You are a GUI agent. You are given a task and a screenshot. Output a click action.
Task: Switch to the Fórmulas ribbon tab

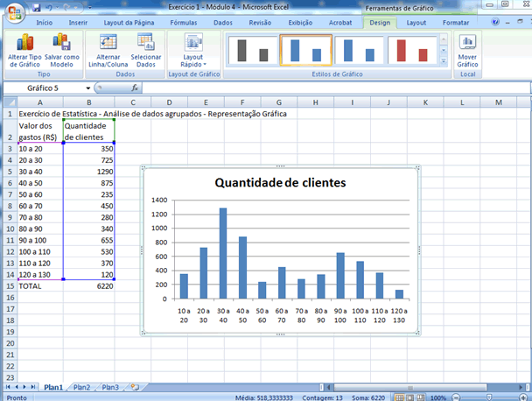(183, 21)
